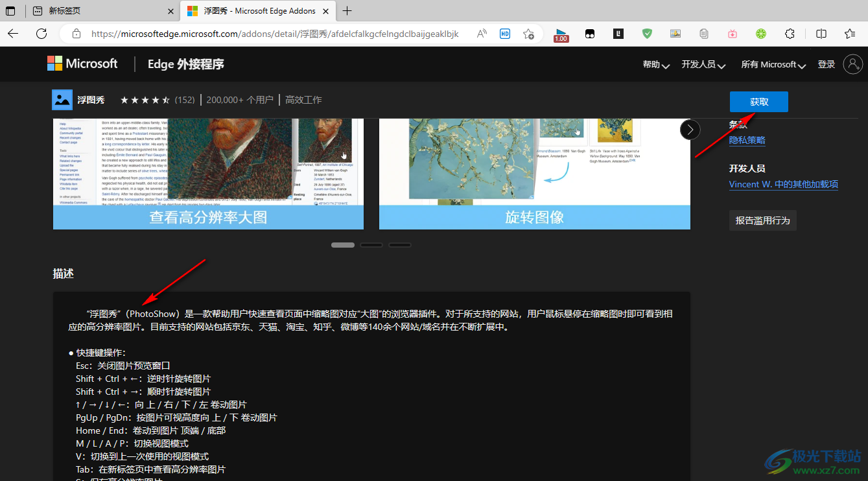Screen dimensions: 868x481
Task: Click the M / L / A / P：切换视图模式 line
Action: click(132, 443)
